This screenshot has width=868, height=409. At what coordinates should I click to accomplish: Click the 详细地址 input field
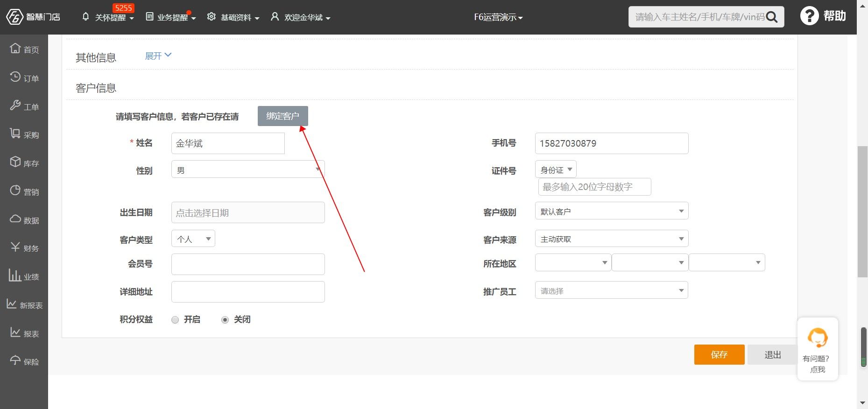[248, 292]
